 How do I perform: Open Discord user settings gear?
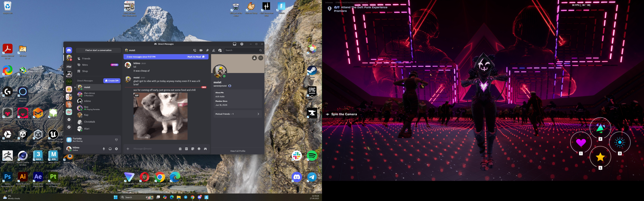116,149
